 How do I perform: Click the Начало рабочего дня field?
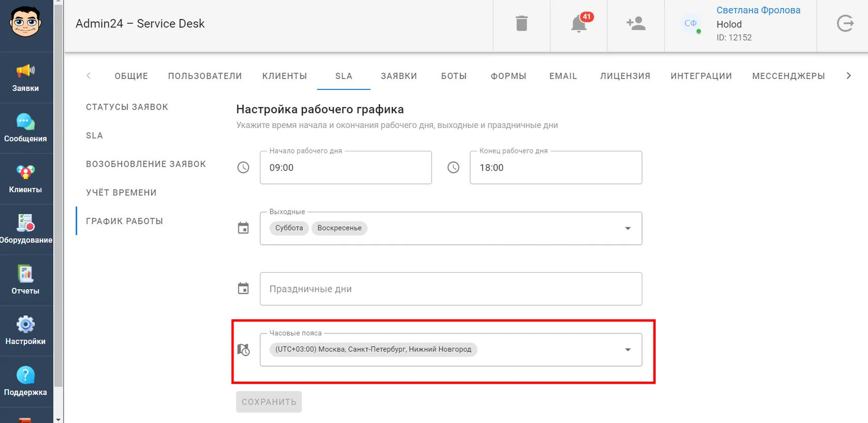click(x=346, y=167)
